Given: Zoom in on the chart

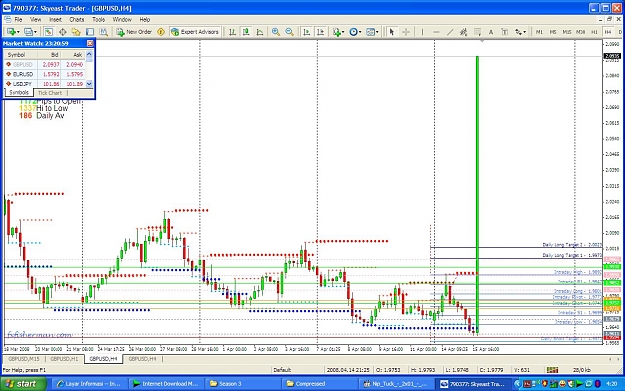Looking at the screenshot, I should pos(275,32).
